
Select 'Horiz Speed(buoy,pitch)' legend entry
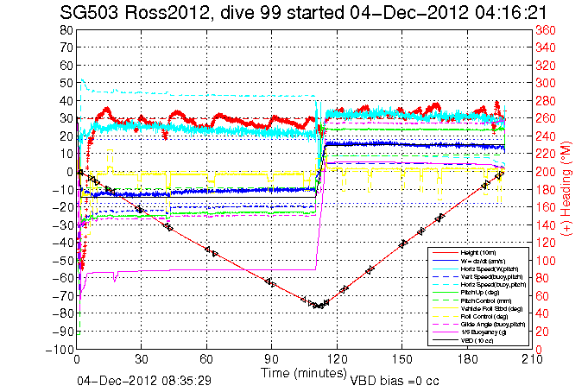click(493, 285)
